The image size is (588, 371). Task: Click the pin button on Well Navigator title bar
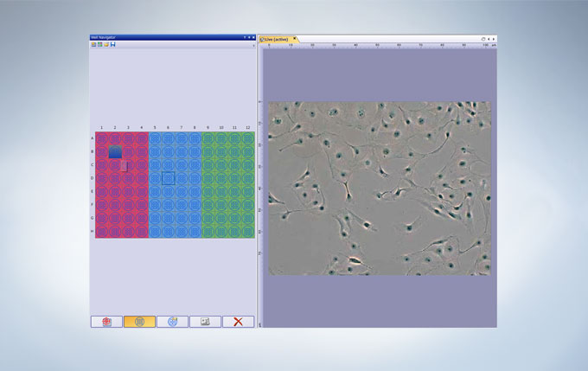click(247, 37)
